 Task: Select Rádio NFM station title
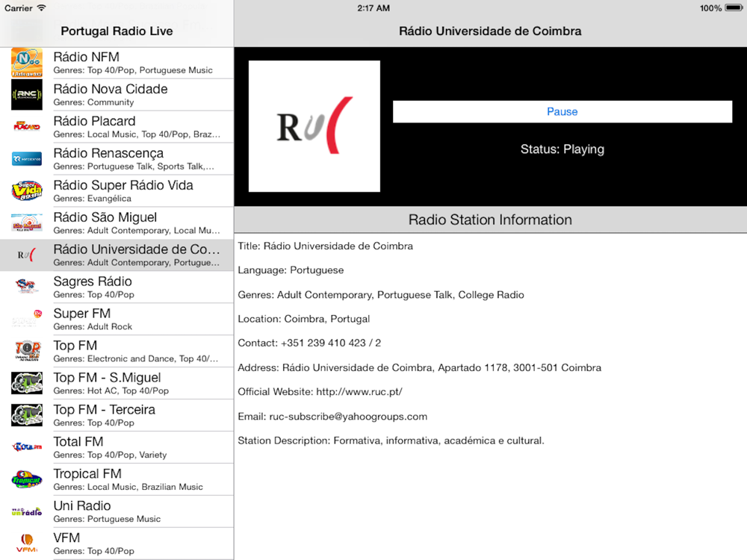86,57
